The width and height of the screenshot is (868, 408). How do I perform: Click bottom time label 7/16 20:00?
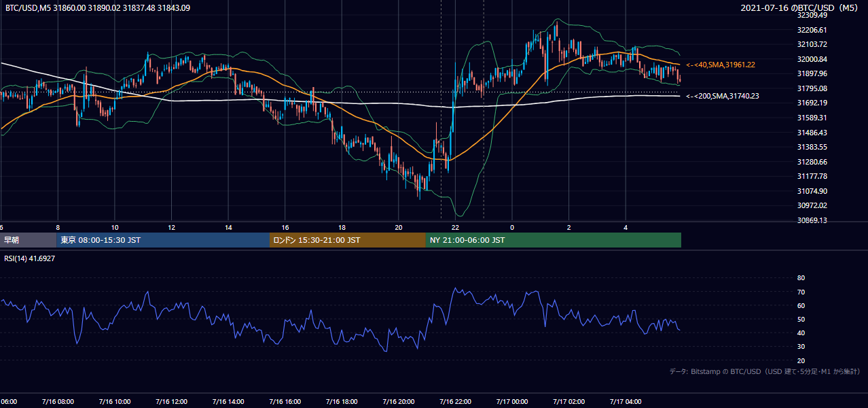[x=398, y=402]
